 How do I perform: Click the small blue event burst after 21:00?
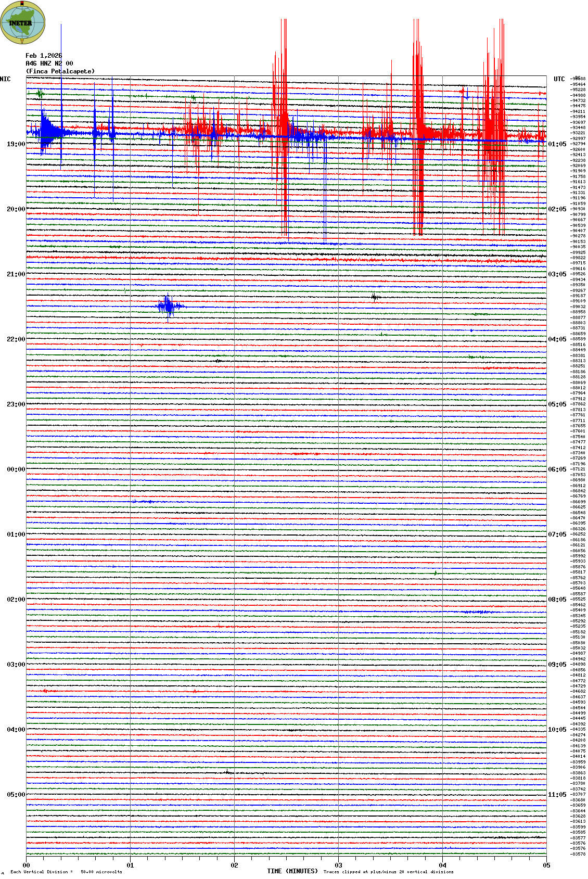(168, 306)
